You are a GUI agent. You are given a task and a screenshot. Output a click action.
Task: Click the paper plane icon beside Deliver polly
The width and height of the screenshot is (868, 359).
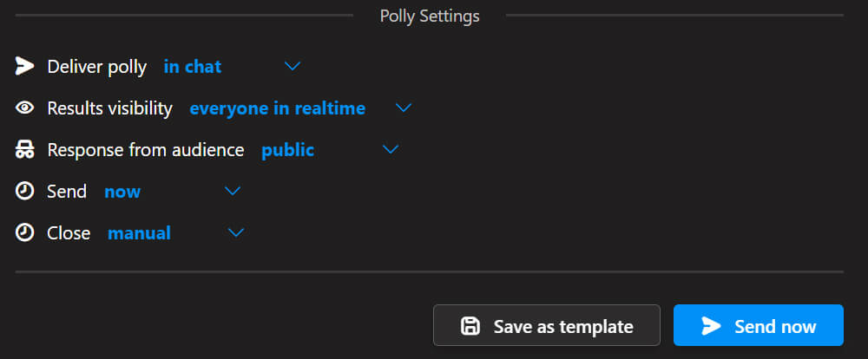25,67
